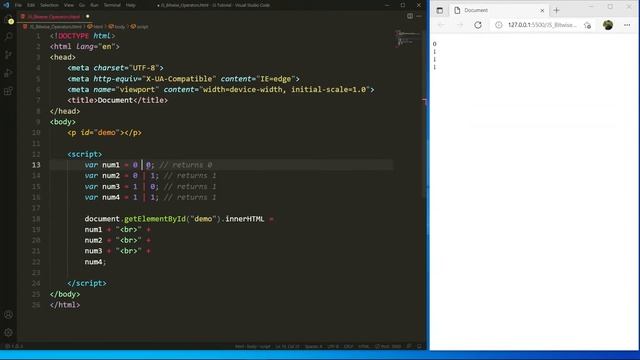Click the errors and warnings status item
Screen dimensions: 640x360
[x=14, y=346]
